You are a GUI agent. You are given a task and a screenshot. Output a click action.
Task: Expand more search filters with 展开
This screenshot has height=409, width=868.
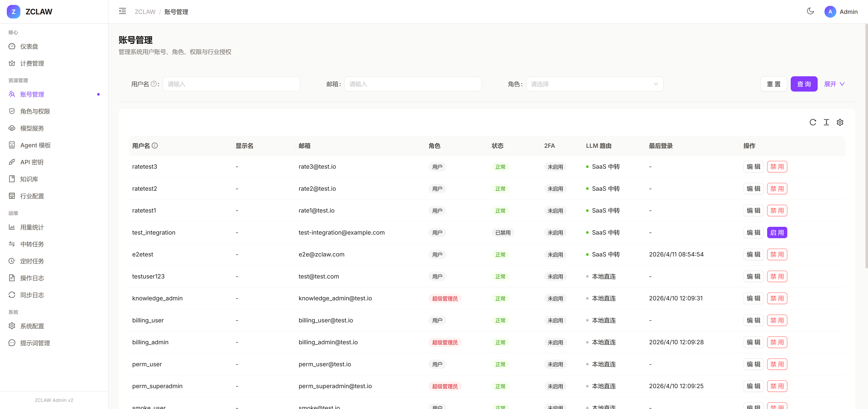click(x=834, y=84)
